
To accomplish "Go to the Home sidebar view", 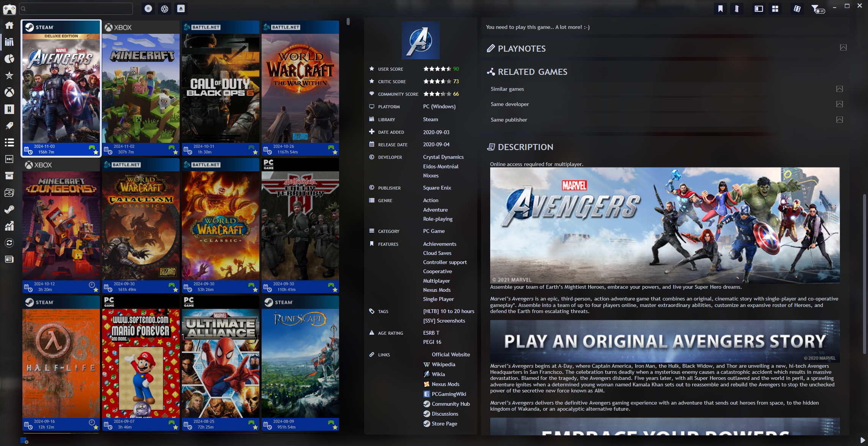I will [9, 25].
